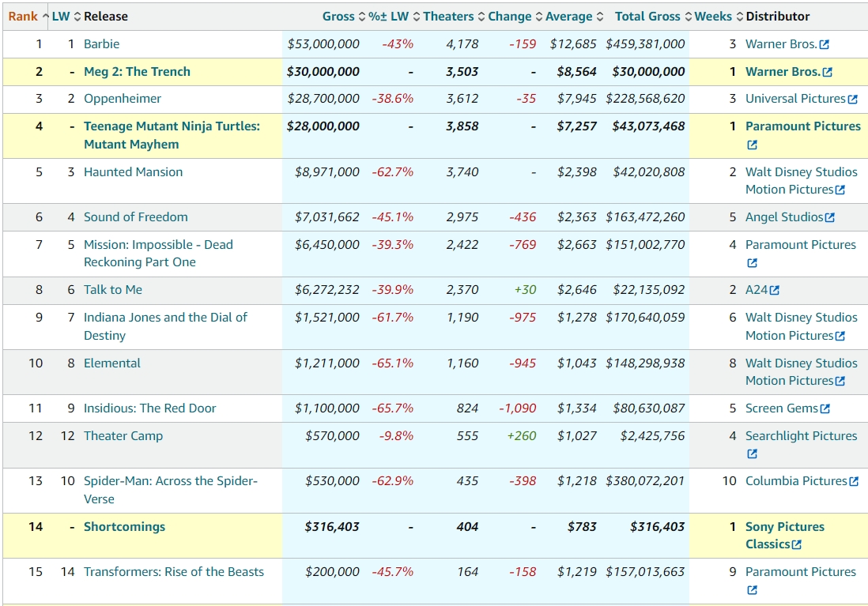Open A24 distributor link

[757, 289]
